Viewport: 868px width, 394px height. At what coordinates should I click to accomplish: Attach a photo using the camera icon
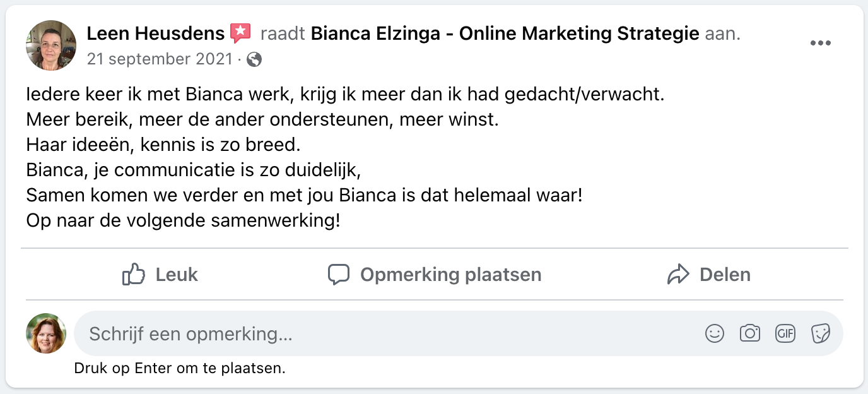[x=750, y=333]
